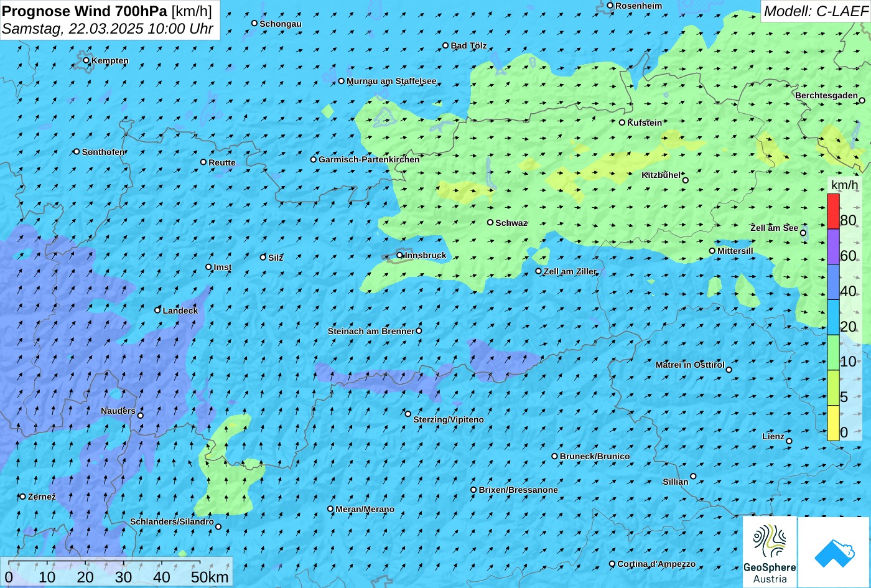Click the 'Schlanders/Silandro' label

(x=172, y=521)
